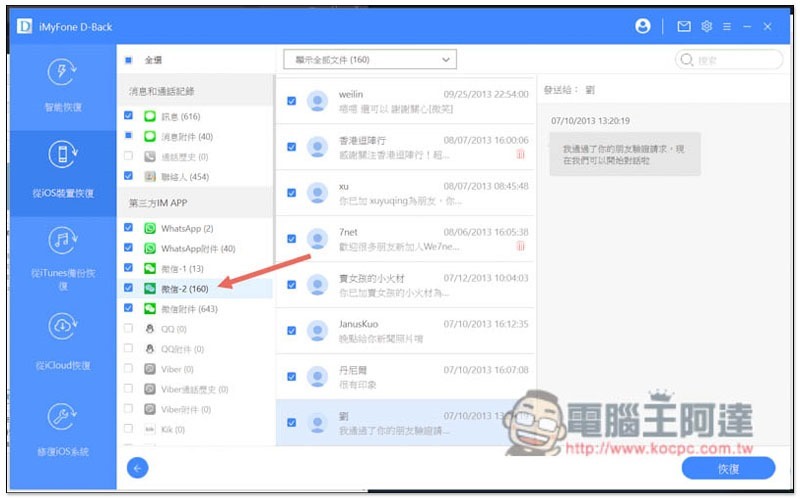Screen dimensions: 800x499
Task: Toggle the select-all checkbox at top
Action: point(129,60)
